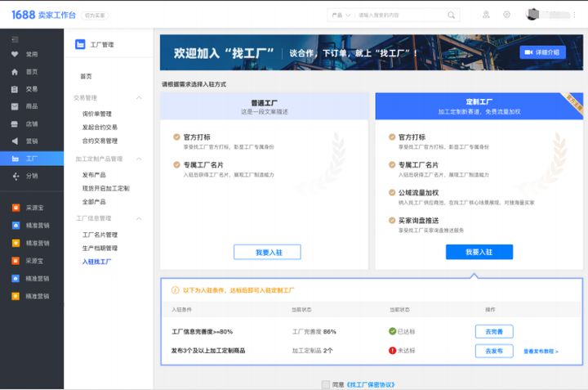
Task: Collapse the dark sidebar using the top menu icon
Action: (x=15, y=39)
